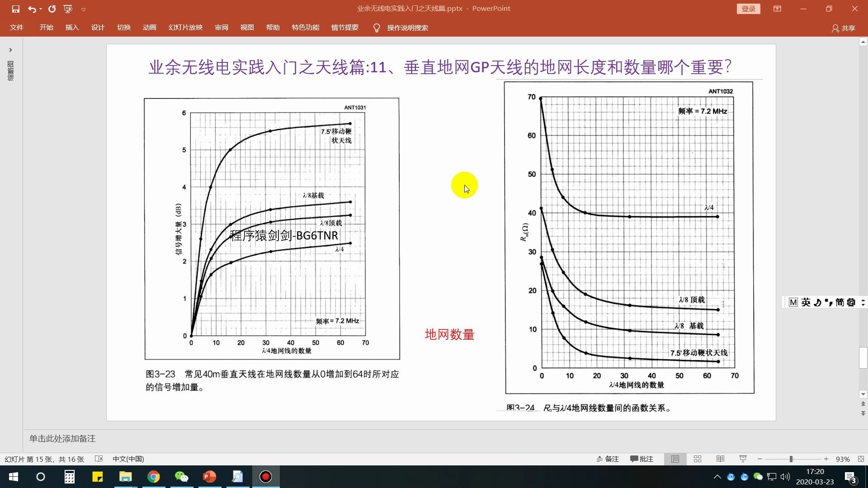Click the red 地网数量 text

[449, 334]
